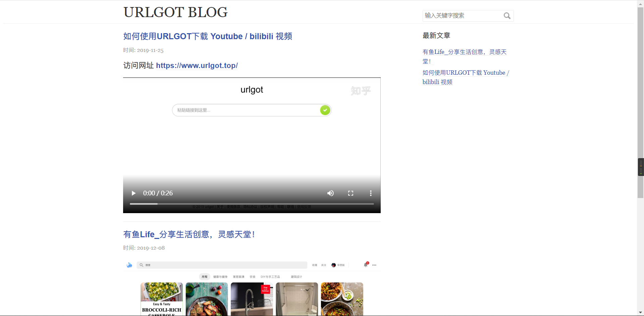644x316 pixels.
Task: Click the vertical page scrollbar thumb
Action: (641, 103)
